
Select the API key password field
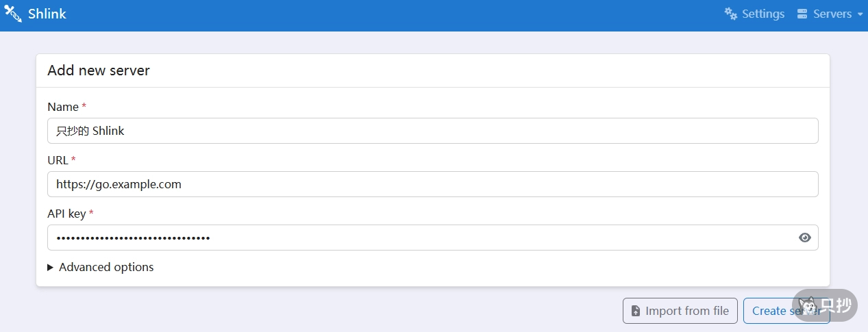(x=418, y=238)
